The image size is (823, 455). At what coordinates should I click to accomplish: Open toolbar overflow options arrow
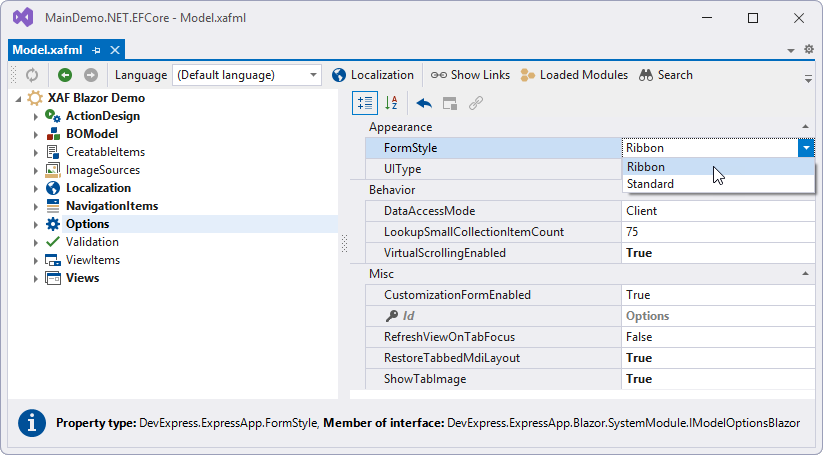808,79
